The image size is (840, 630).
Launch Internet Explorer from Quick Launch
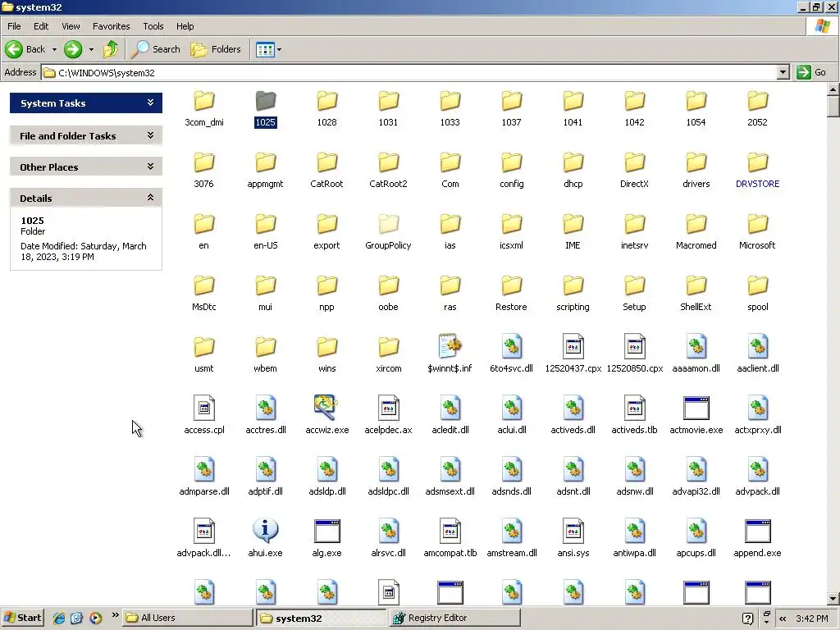59,618
